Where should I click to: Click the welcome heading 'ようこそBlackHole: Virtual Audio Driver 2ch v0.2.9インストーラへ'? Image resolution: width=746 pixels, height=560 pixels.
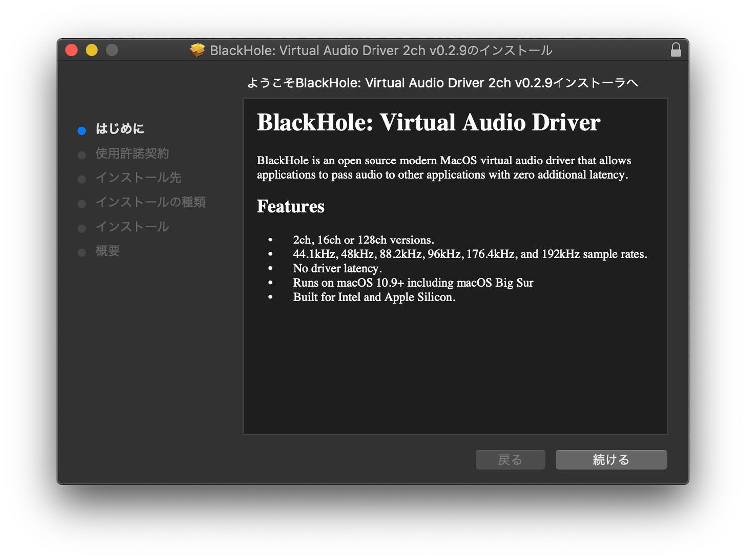tap(443, 83)
